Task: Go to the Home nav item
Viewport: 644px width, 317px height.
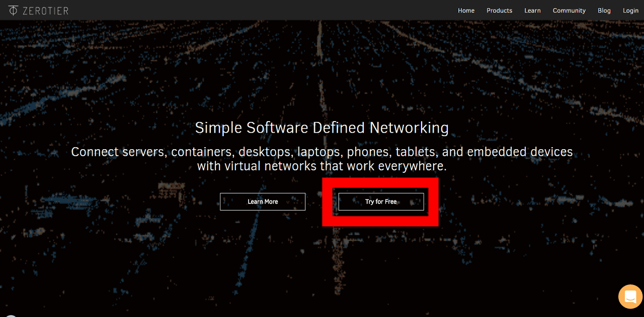Action: click(x=466, y=11)
